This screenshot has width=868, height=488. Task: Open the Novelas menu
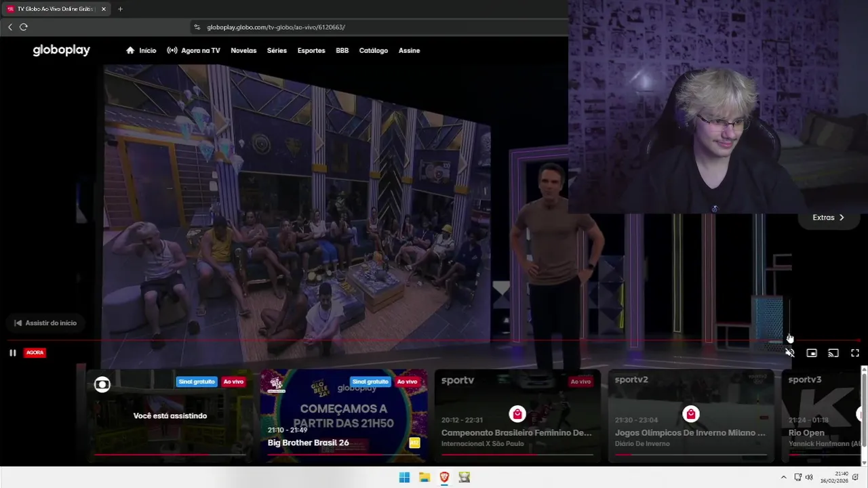(243, 50)
